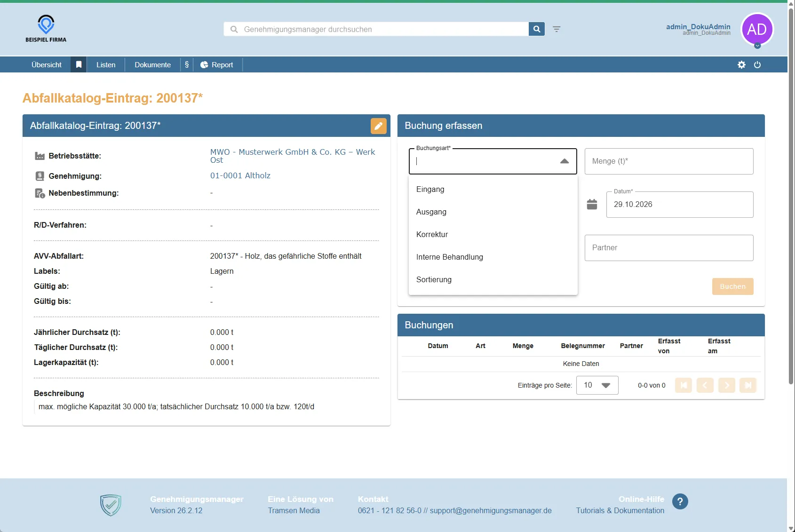Click the shield checkmark logo in footer
The height and width of the screenshot is (532, 795).
[111, 505]
